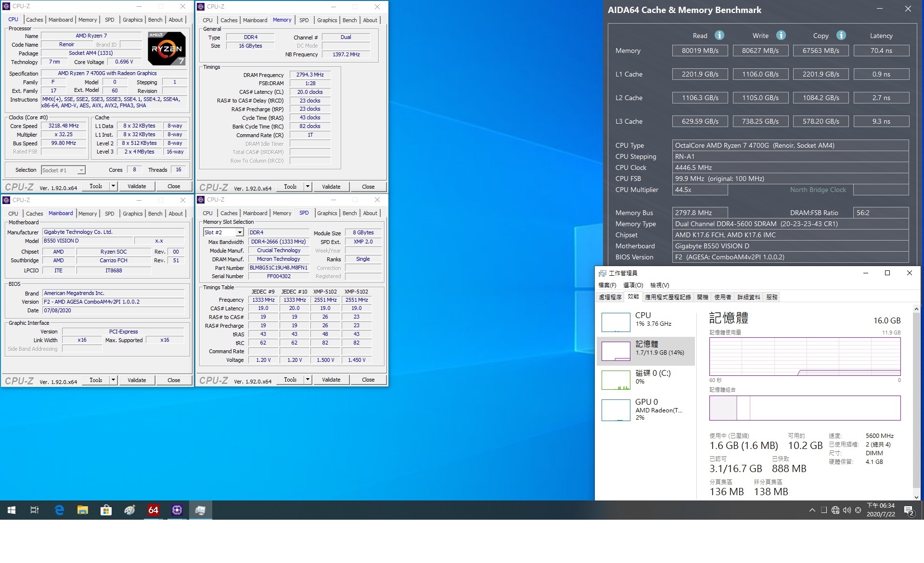The image size is (924, 563).
Task: Click the info icon next to Read in AIDA64
Action: (x=719, y=35)
